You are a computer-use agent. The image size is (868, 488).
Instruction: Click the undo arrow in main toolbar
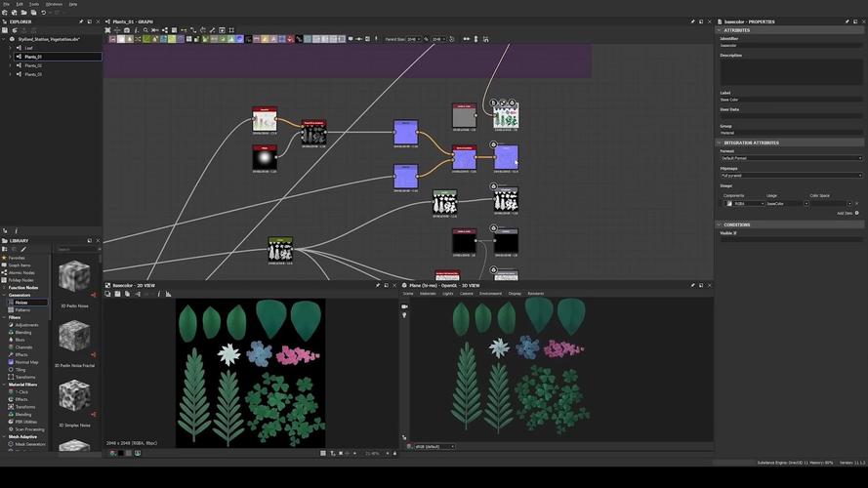pyautogui.click(x=43, y=12)
